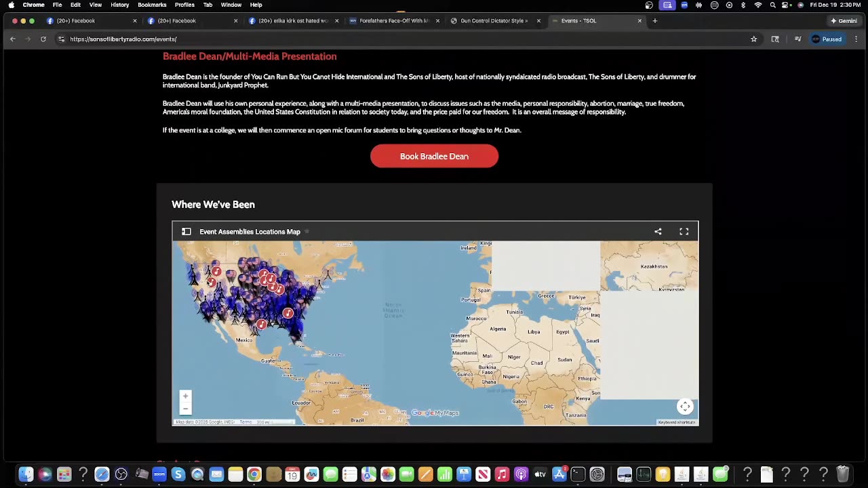Bookmark this page with the star
Screen dimensions: 868x488
[x=753, y=39]
